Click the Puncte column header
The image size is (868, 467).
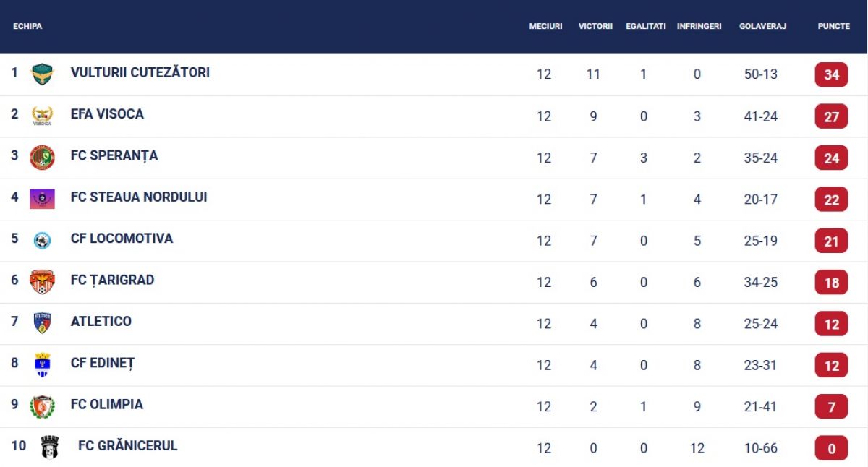click(833, 26)
